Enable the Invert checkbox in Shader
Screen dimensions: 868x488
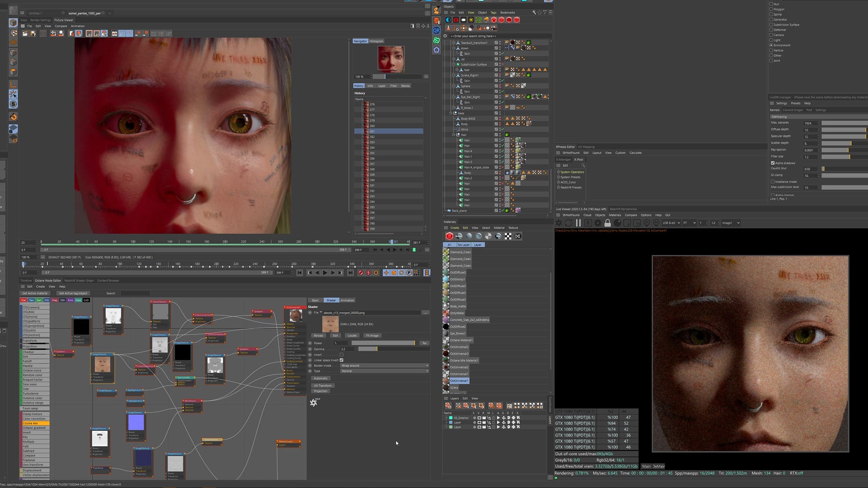341,355
